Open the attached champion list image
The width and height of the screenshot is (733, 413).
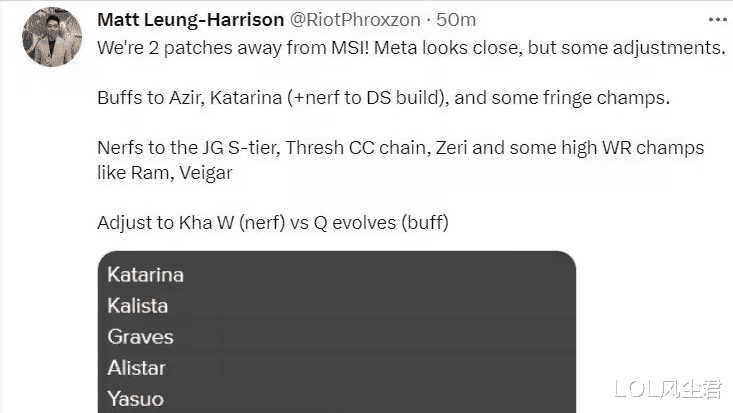(x=337, y=332)
